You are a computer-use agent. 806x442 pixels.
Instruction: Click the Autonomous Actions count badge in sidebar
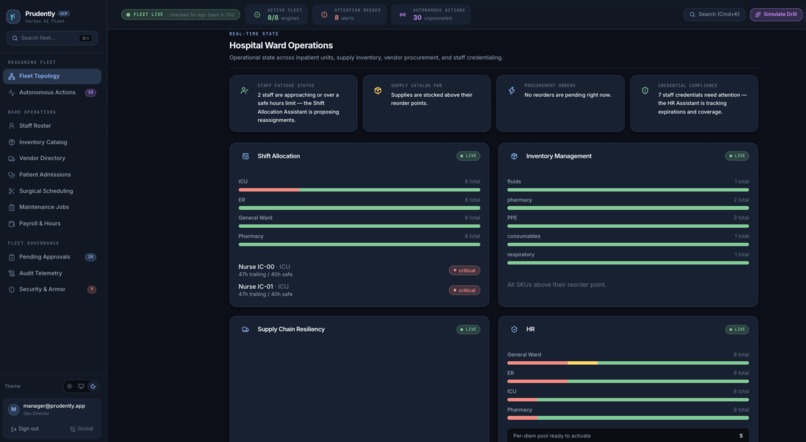coord(90,93)
